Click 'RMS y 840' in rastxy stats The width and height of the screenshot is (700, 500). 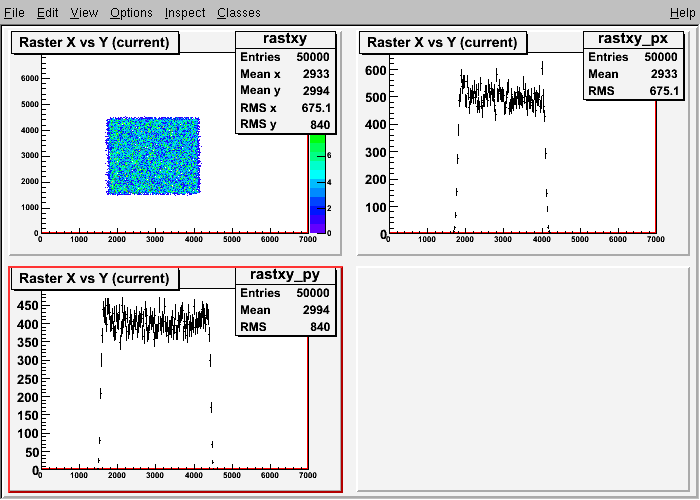[x=285, y=125]
